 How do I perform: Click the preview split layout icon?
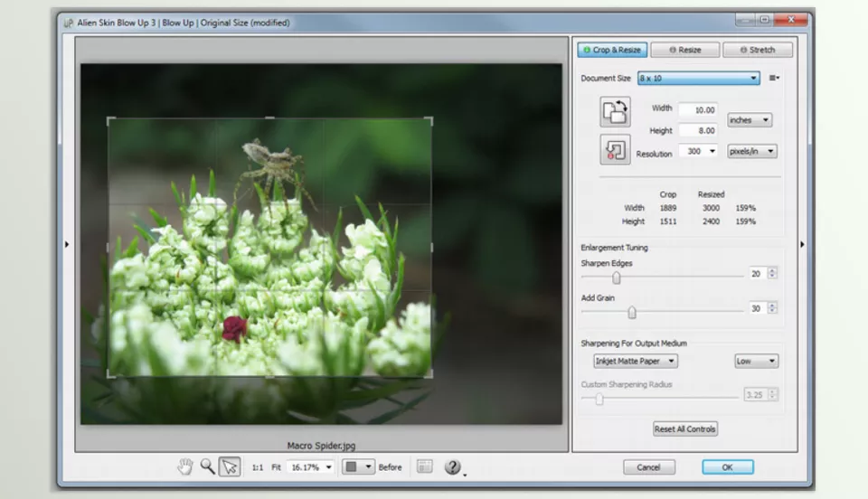tap(425, 466)
